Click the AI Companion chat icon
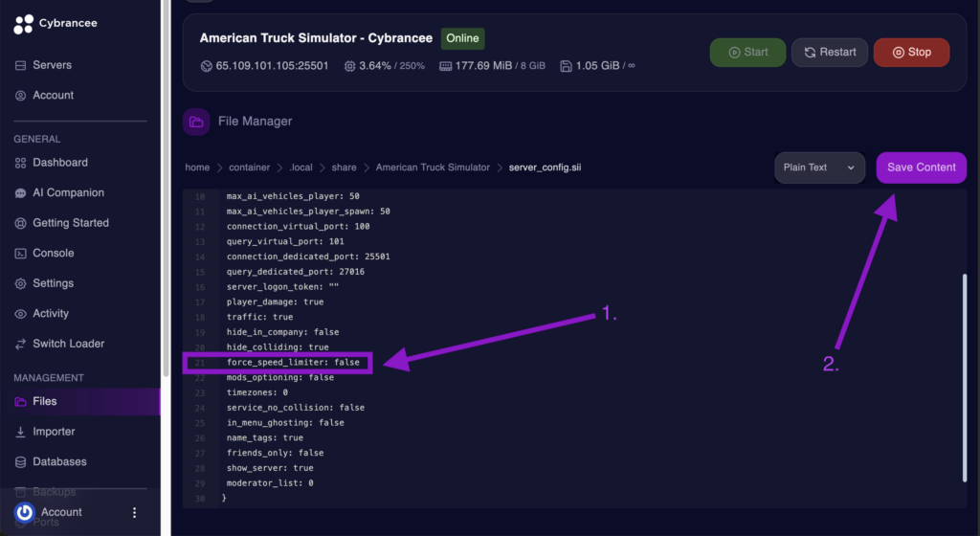The height and width of the screenshot is (536, 980). click(20, 193)
